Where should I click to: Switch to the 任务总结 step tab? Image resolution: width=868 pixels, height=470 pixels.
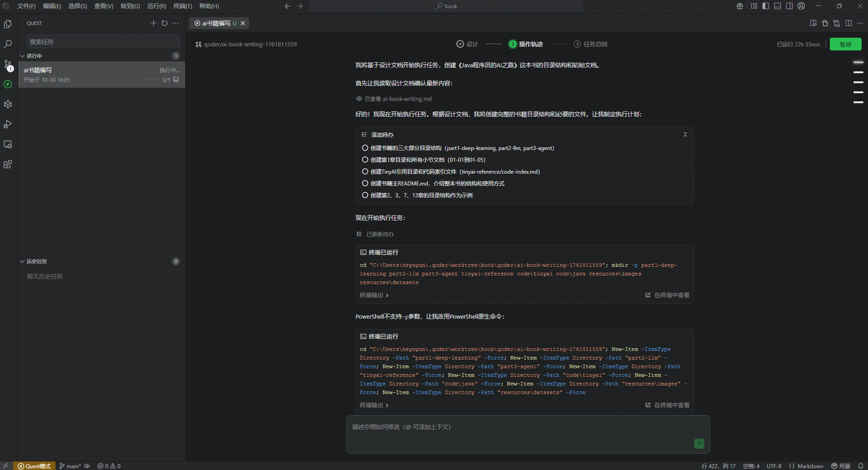pyautogui.click(x=591, y=44)
